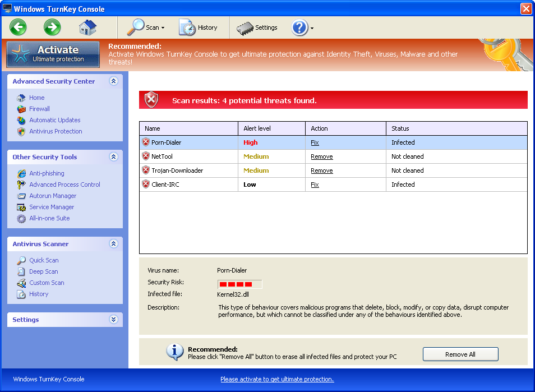535x392 pixels.
Task: Click the Service Manager icon
Action: point(21,207)
